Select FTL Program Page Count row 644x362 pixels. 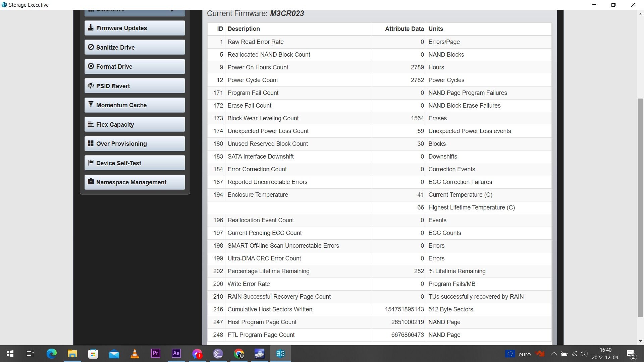pyautogui.click(x=379, y=335)
